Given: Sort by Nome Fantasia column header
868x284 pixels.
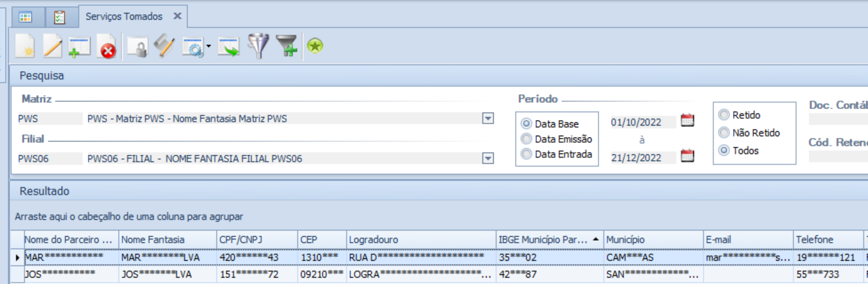Looking at the screenshot, I should click(168, 240).
